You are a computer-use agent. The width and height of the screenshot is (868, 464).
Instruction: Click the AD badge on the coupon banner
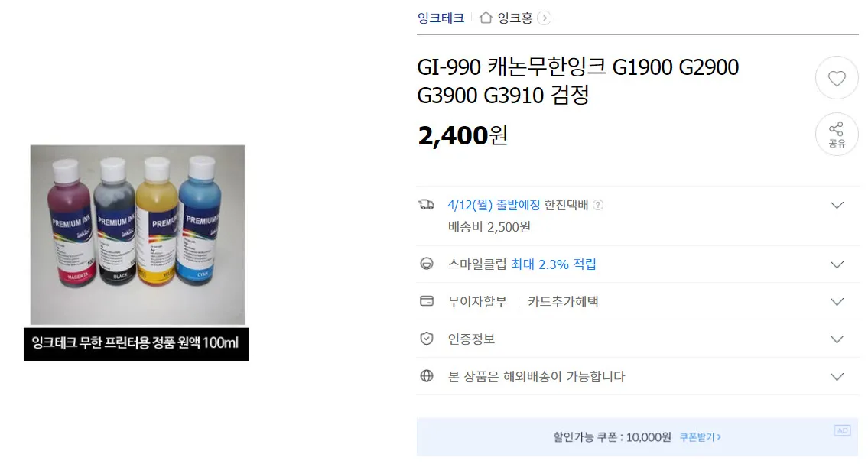coord(843,431)
